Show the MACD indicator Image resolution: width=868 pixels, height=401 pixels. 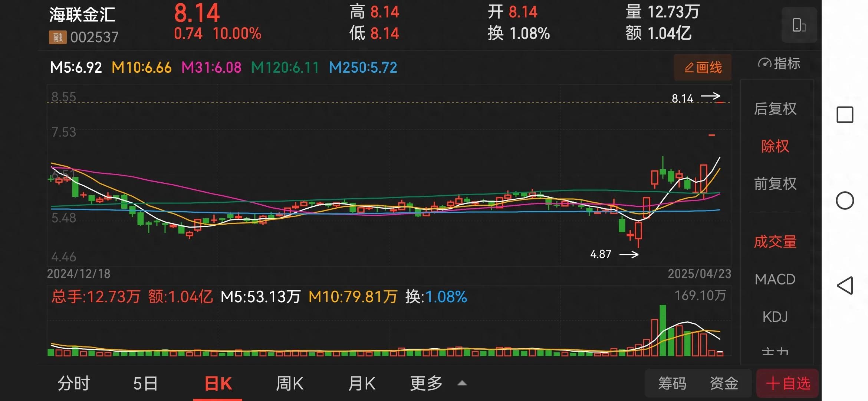pyautogui.click(x=775, y=279)
